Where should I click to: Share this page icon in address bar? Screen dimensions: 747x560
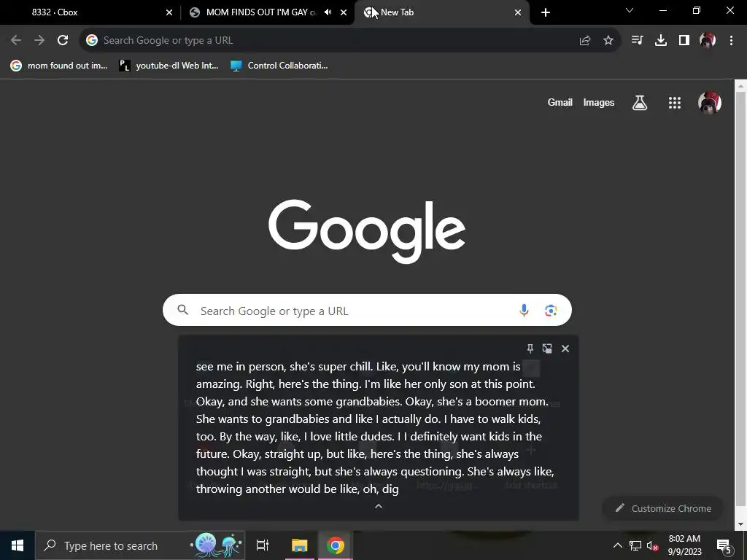pos(585,41)
